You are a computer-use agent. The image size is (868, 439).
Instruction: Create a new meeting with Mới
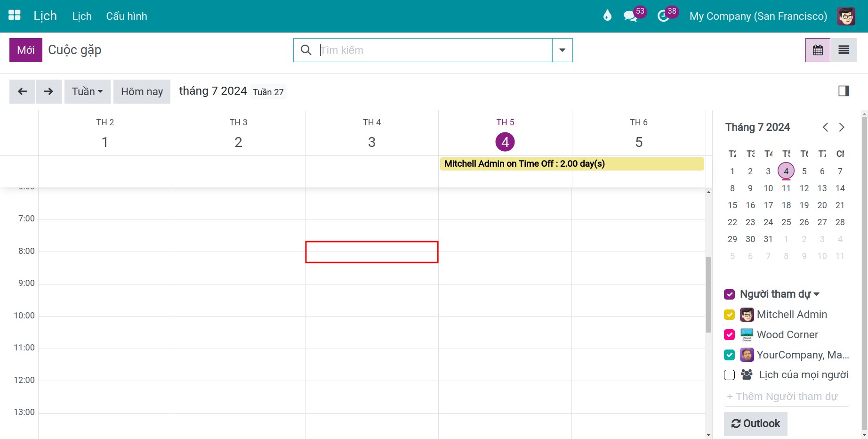click(26, 50)
